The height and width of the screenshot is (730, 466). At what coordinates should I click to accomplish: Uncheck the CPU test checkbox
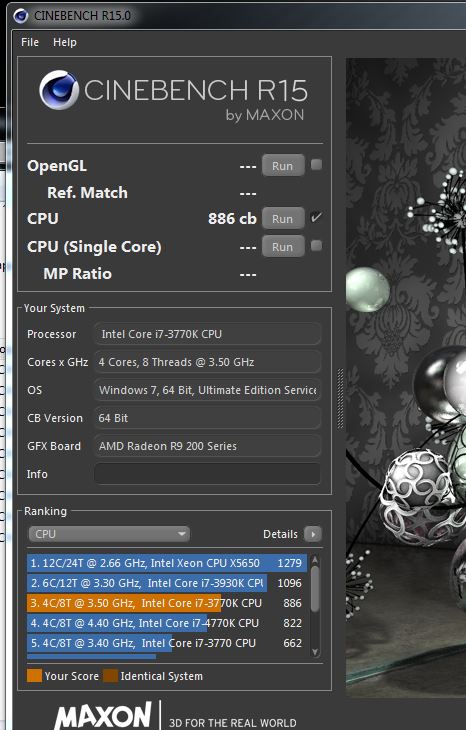click(x=316, y=217)
